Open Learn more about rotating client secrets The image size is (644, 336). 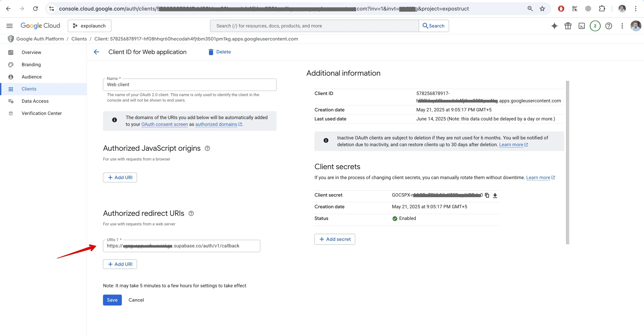coord(540,178)
